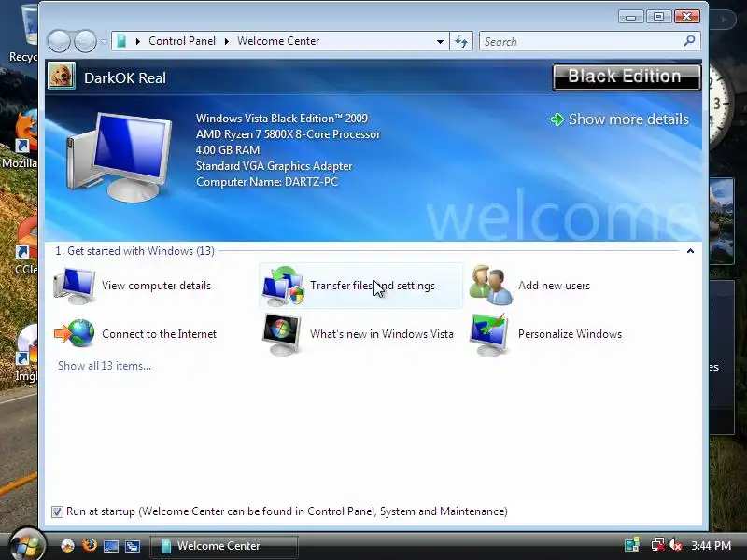Click the Connect to the Internet label
747x560 pixels.
pos(159,334)
